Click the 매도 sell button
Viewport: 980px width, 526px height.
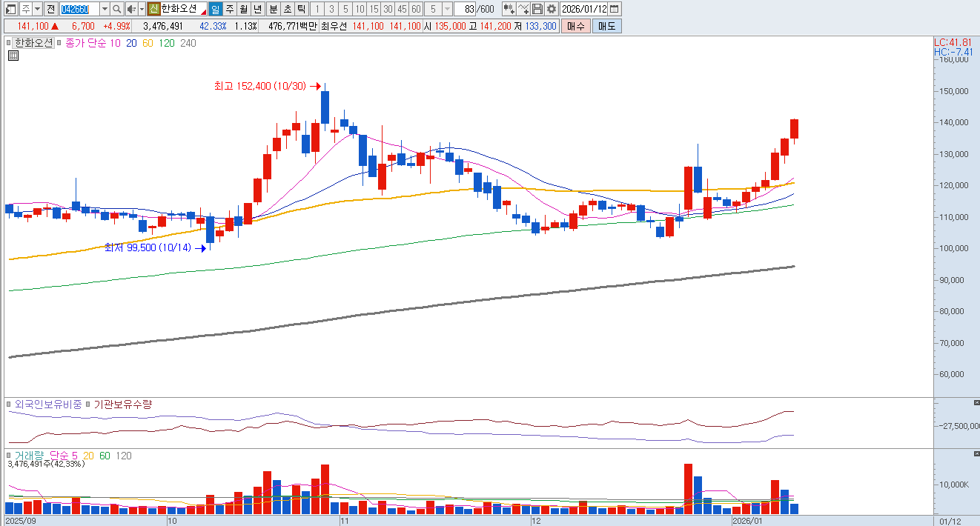[606, 26]
